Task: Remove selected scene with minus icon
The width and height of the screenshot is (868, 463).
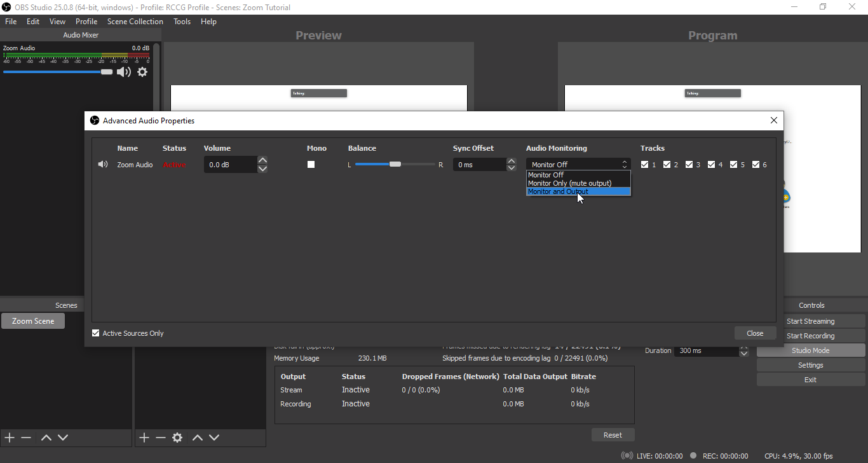Action: coord(26,438)
